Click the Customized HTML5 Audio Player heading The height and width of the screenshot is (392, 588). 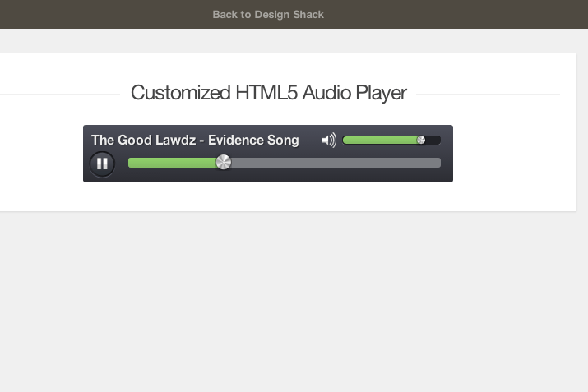point(268,93)
